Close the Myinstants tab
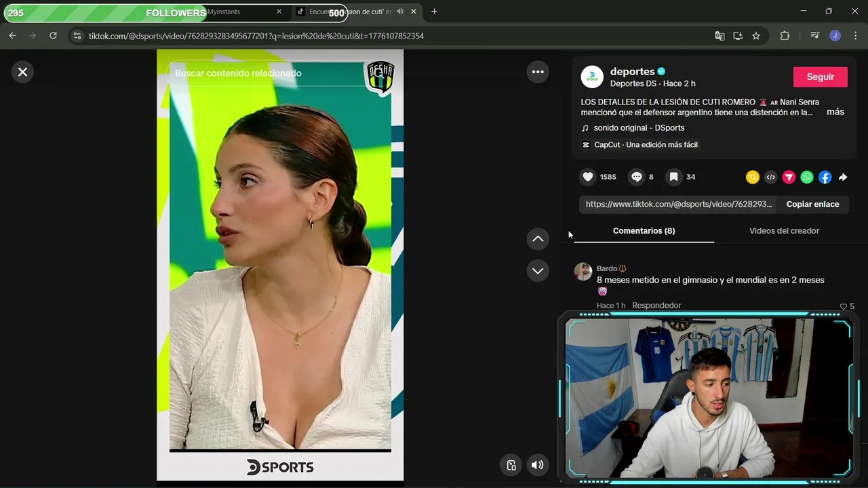 (x=279, y=12)
